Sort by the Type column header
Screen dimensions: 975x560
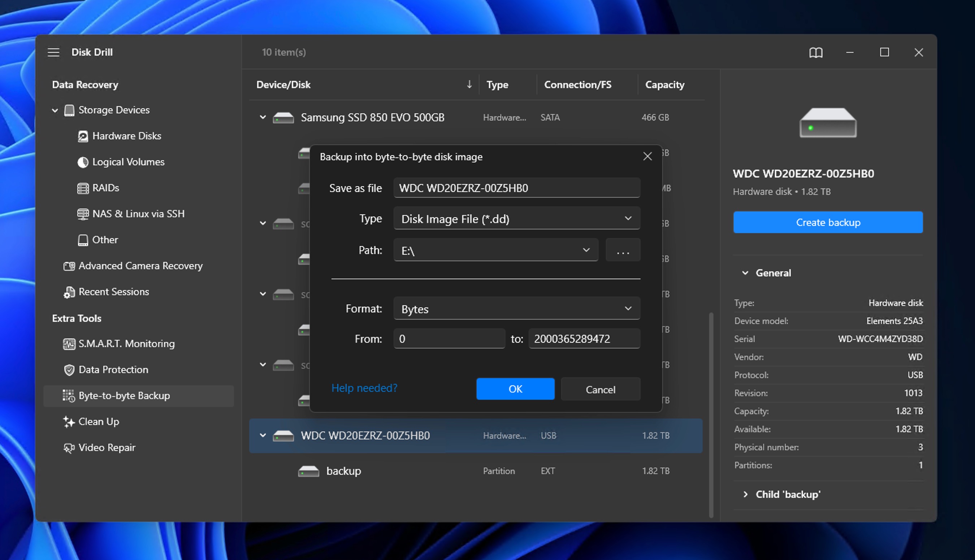point(497,85)
